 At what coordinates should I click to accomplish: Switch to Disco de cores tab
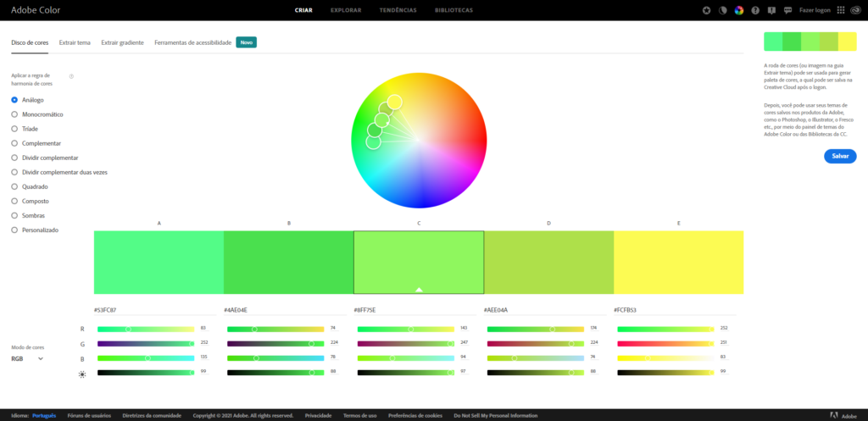coord(30,42)
